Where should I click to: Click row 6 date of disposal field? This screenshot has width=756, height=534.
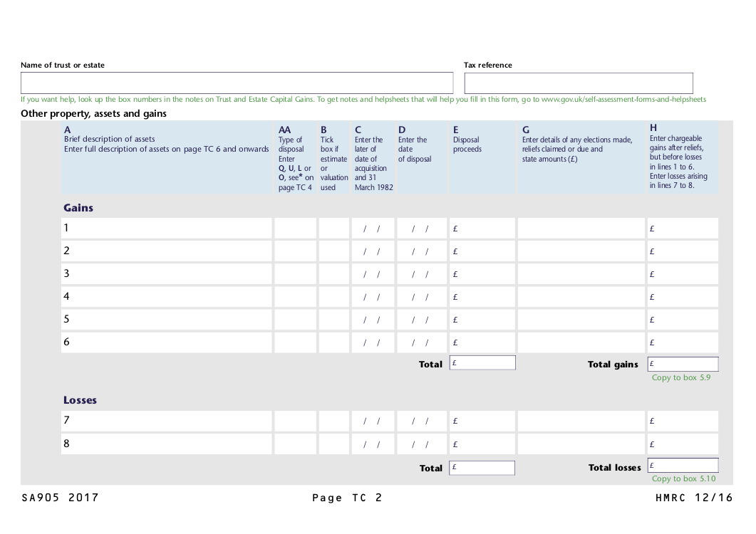point(422,342)
